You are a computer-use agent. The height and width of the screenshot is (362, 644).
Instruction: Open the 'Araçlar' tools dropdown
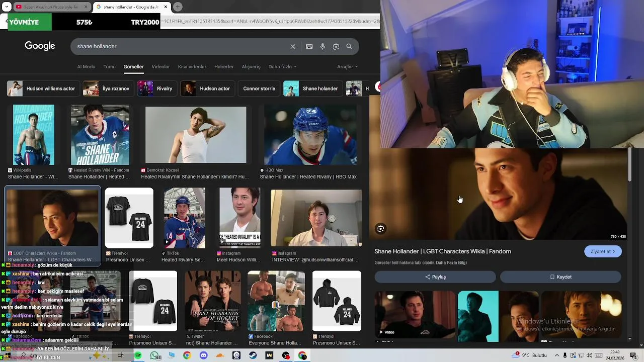point(347,66)
